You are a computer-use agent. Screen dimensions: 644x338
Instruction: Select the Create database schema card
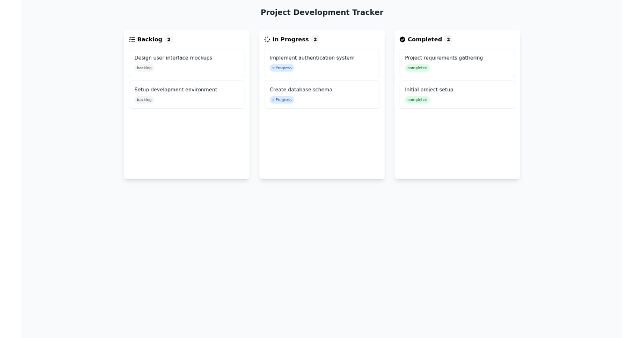322,94
